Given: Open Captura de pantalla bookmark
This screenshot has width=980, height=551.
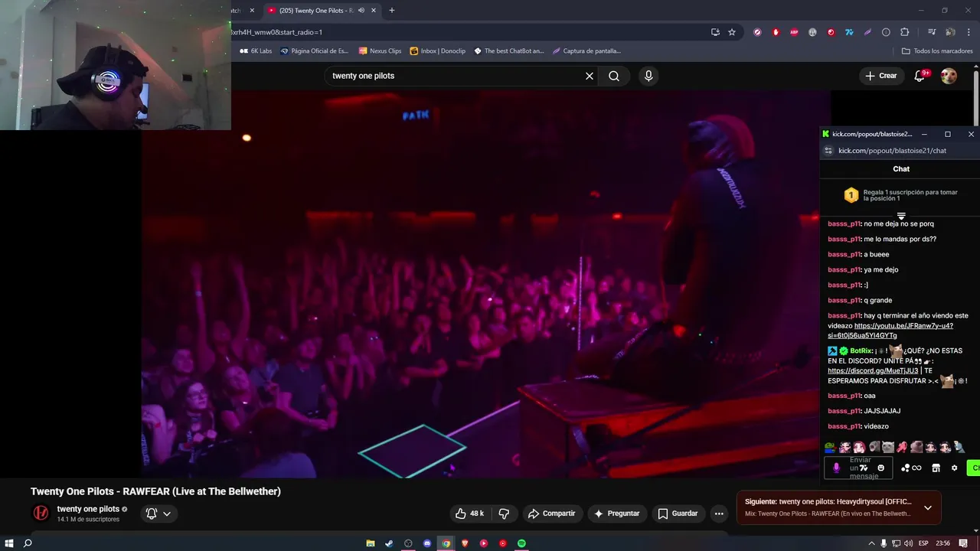Looking at the screenshot, I should pyautogui.click(x=586, y=51).
